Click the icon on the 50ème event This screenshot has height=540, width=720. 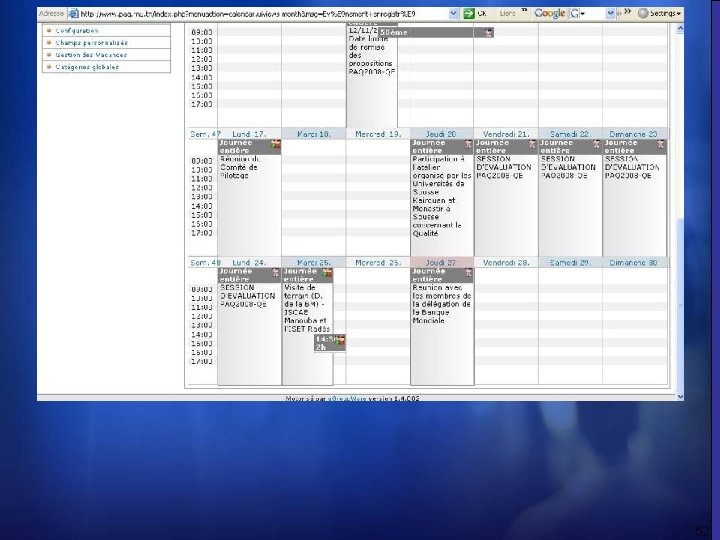pyautogui.click(x=489, y=33)
